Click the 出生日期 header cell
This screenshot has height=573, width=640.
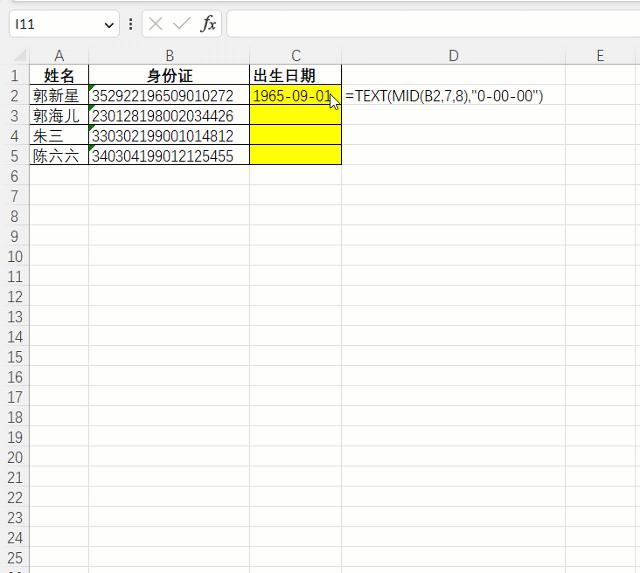tap(296, 75)
